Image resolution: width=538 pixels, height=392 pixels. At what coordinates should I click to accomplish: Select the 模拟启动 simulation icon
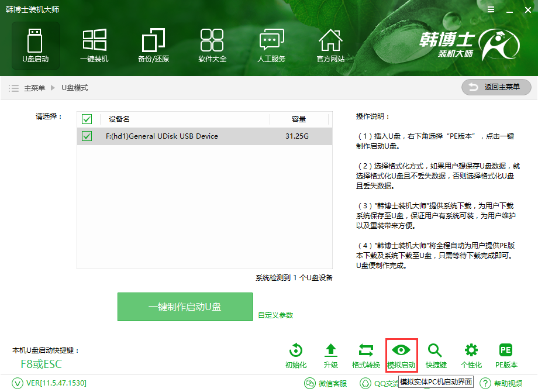401,354
